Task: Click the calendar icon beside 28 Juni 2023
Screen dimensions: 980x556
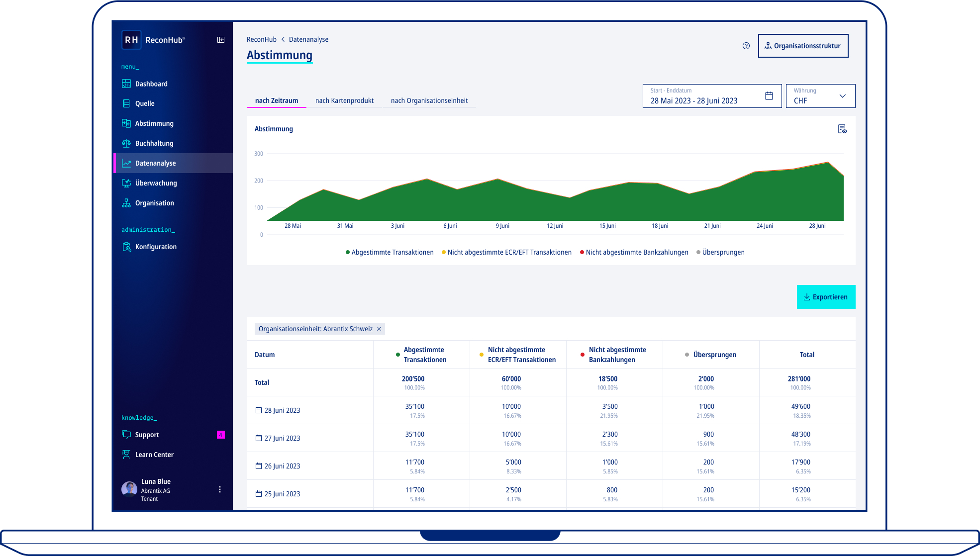Action: 259,410
